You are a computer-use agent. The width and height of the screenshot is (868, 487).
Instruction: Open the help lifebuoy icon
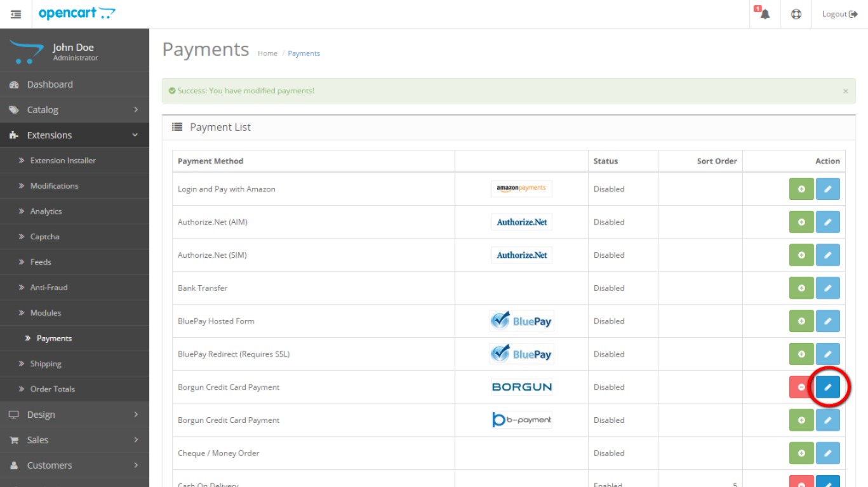pyautogui.click(x=796, y=14)
